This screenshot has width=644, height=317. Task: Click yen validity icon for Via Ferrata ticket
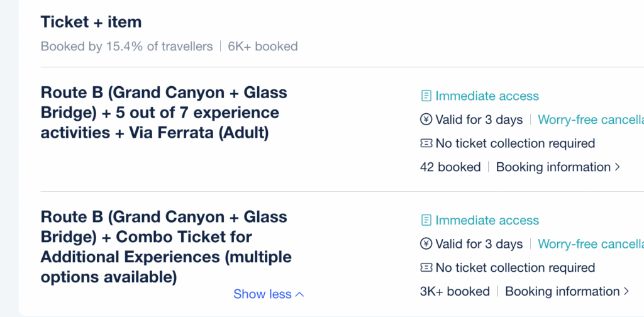(x=426, y=120)
